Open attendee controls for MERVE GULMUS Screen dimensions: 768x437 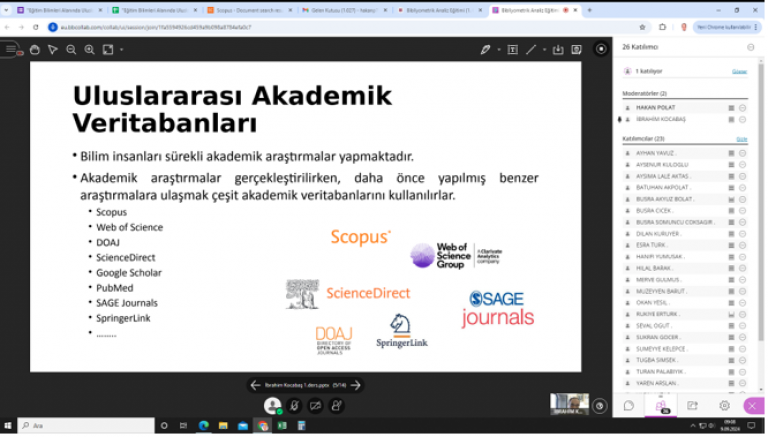[x=743, y=280]
